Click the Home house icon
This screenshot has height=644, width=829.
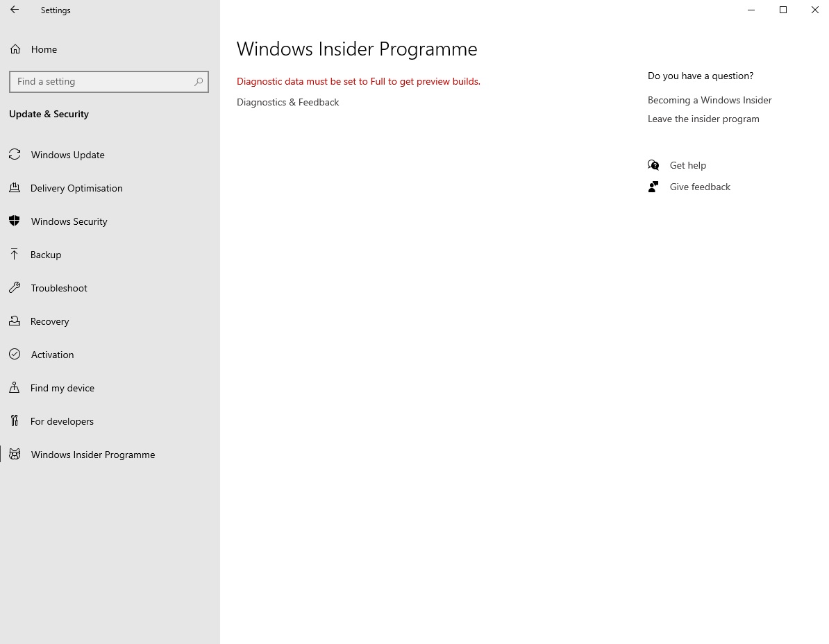coord(15,49)
